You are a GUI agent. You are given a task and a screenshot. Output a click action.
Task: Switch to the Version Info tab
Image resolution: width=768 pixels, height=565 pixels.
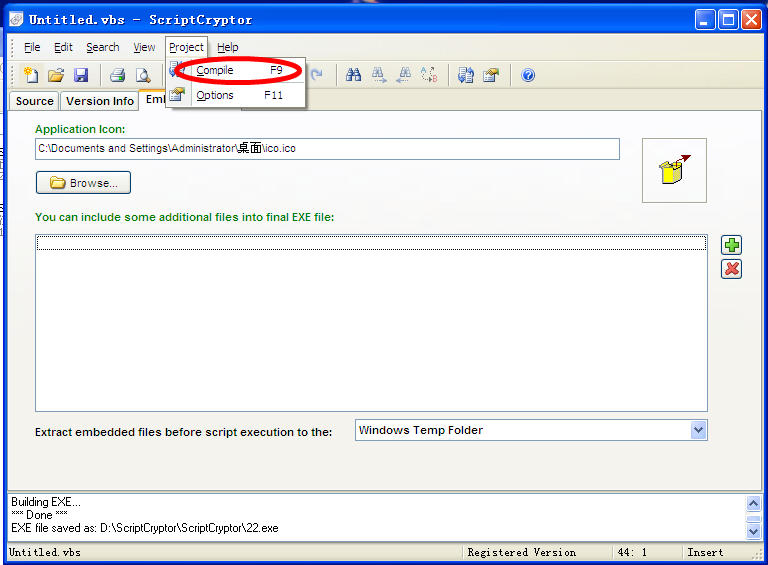coord(100,101)
